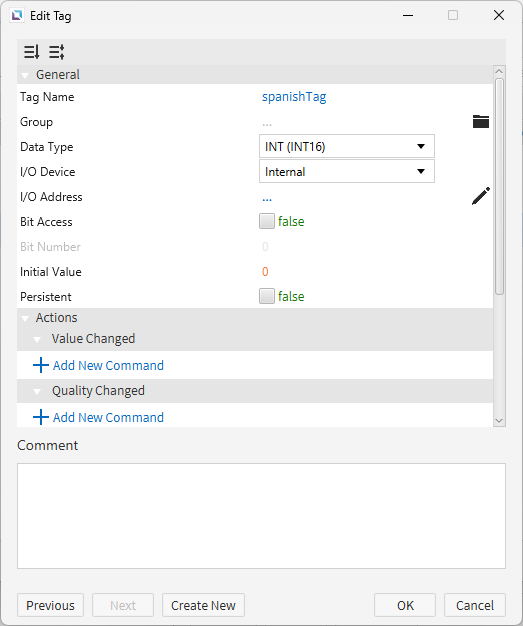Confirm changes with the OK button

coord(405,605)
